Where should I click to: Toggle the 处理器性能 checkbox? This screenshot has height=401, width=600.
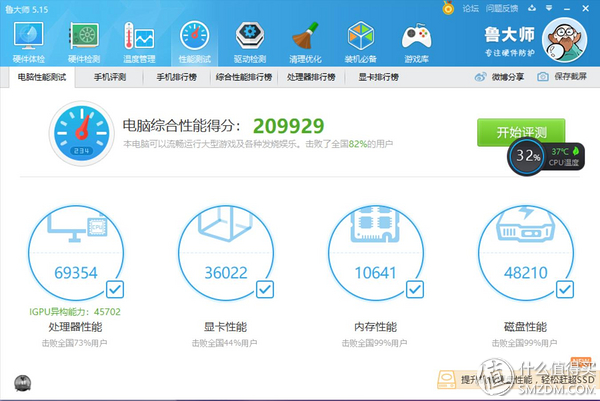coord(115,289)
